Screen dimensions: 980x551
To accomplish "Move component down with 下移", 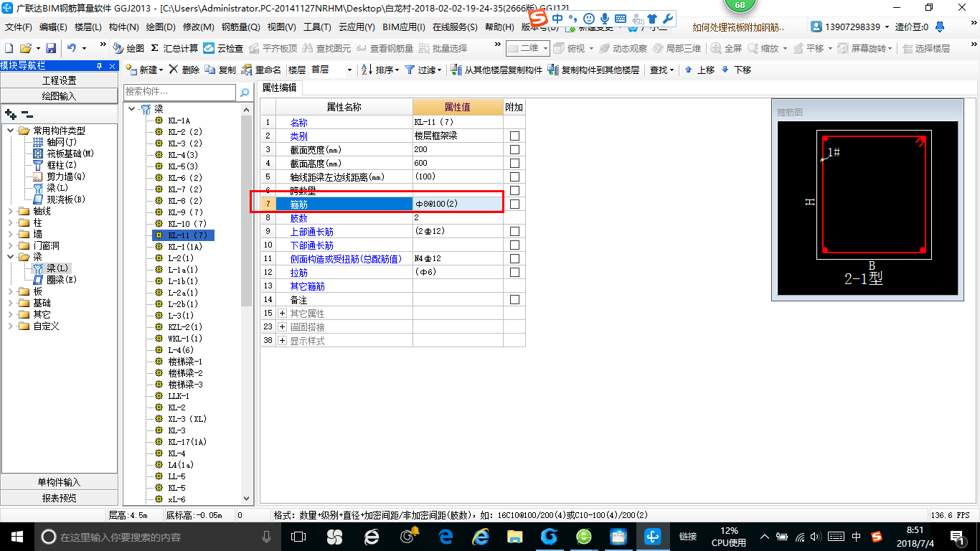I will click(x=736, y=70).
